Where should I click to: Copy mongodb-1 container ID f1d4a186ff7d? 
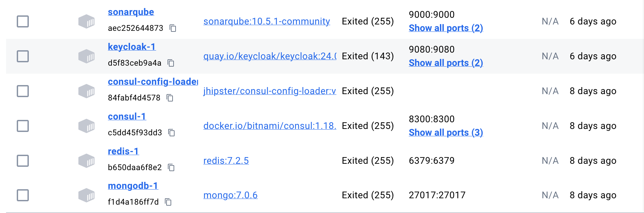click(168, 202)
